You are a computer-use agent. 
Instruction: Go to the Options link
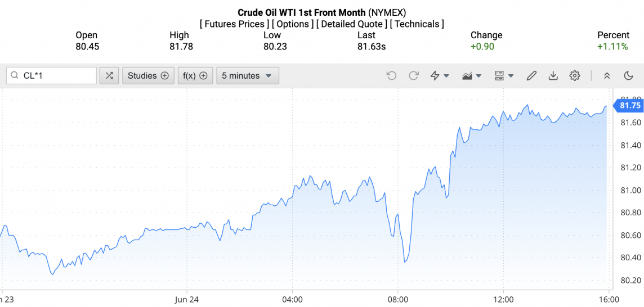click(293, 24)
